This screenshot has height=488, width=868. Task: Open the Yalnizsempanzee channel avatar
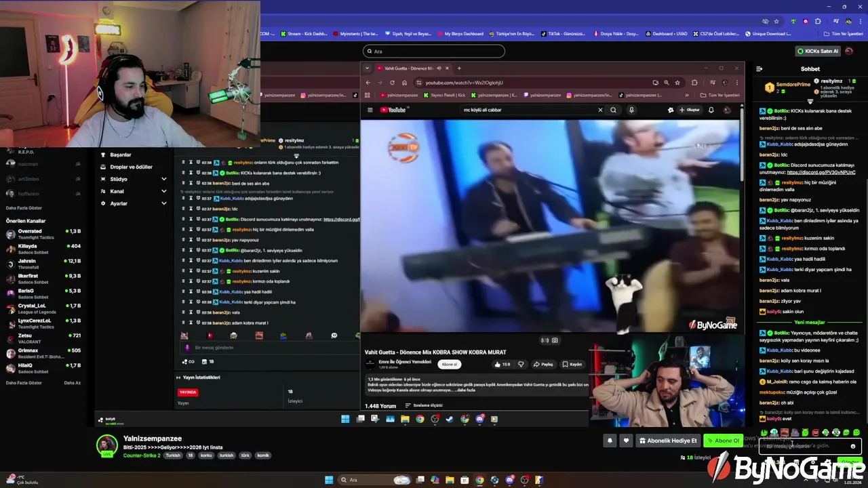point(107,445)
